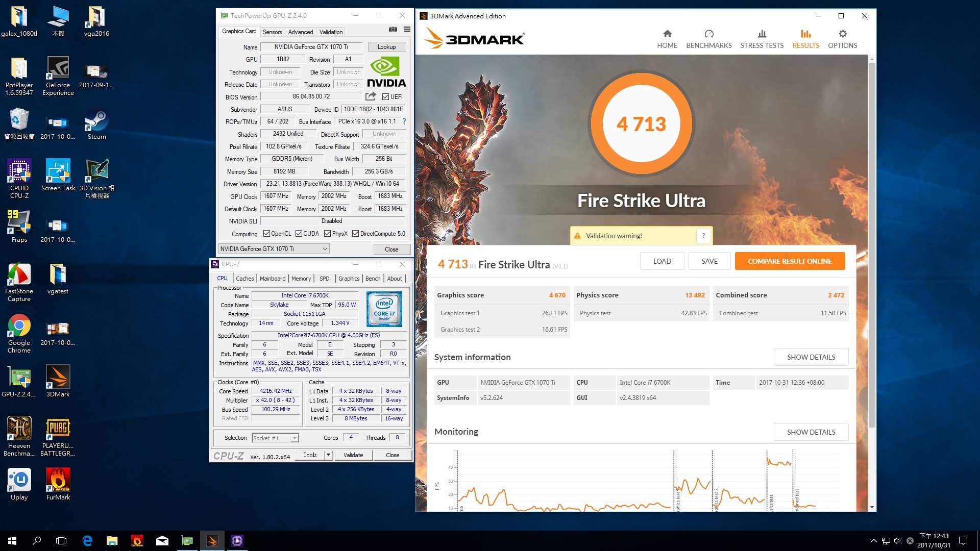This screenshot has width=980, height=551.
Task: Switch to Caches tab in CPU-Z
Action: (244, 279)
